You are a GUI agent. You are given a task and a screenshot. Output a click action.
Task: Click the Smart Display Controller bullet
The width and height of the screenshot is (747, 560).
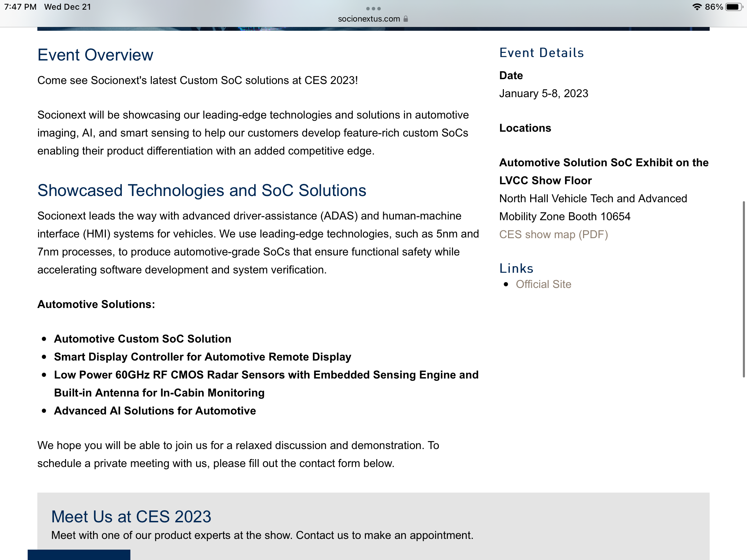[x=202, y=357]
